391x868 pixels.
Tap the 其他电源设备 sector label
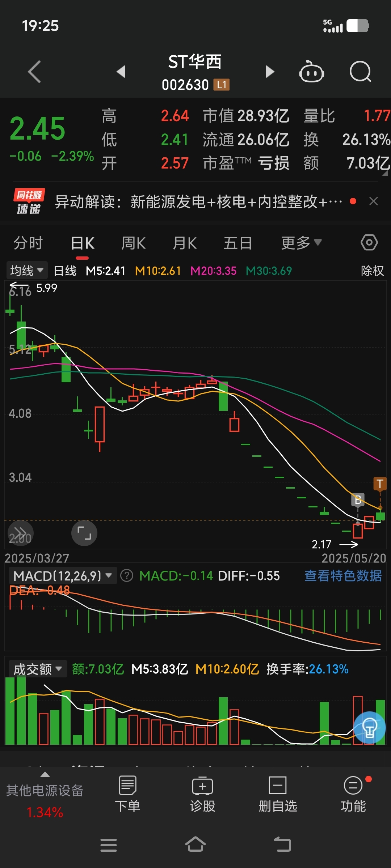pyautogui.click(x=45, y=791)
